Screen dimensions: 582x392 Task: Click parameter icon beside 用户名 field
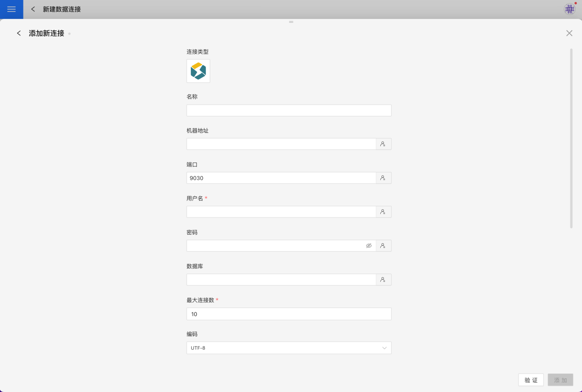coord(383,212)
